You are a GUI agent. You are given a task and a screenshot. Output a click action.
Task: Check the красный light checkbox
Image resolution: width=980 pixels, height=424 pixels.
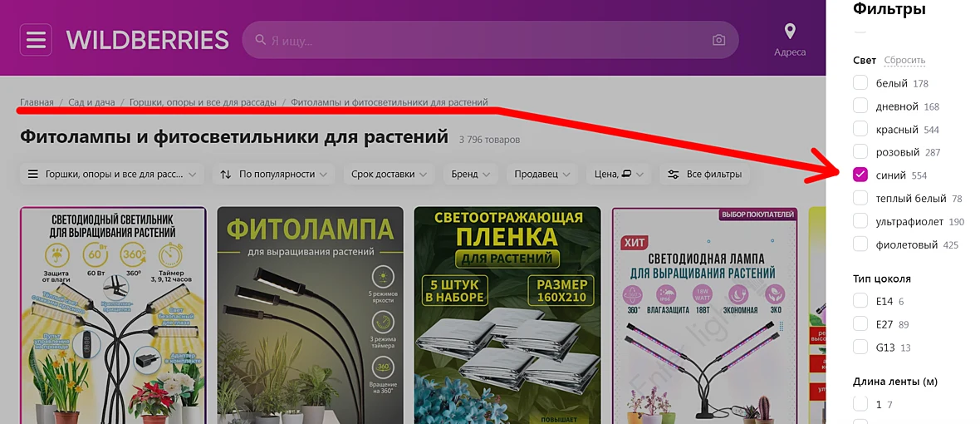[x=860, y=130]
